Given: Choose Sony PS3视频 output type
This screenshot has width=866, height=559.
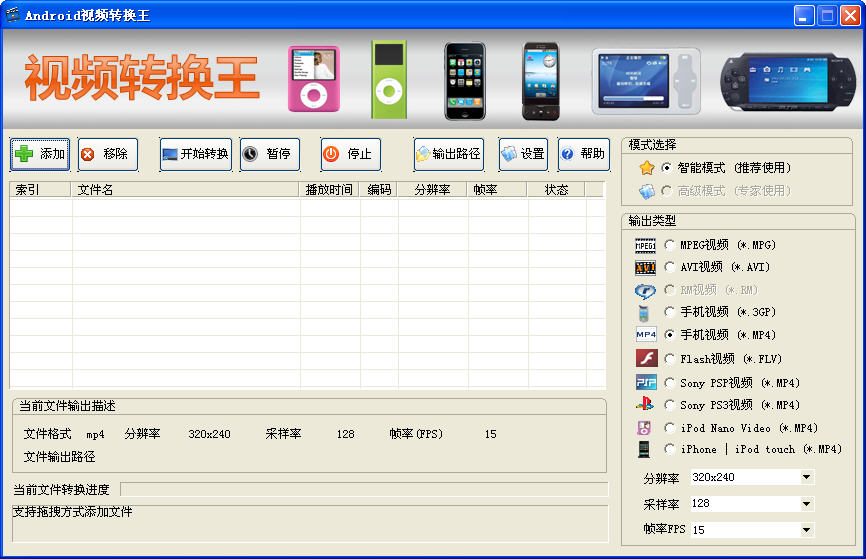Looking at the screenshot, I should pyautogui.click(x=669, y=405).
